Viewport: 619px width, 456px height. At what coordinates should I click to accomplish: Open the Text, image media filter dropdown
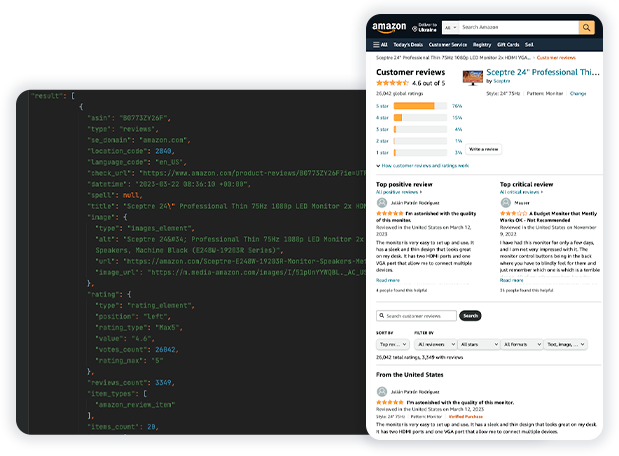566,345
